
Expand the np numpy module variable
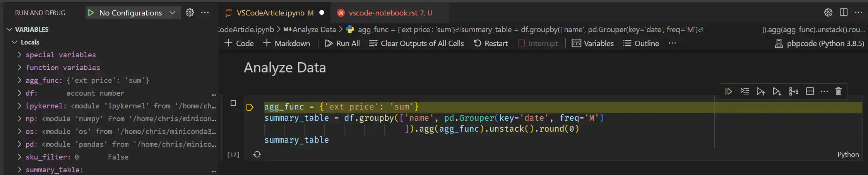[19, 119]
